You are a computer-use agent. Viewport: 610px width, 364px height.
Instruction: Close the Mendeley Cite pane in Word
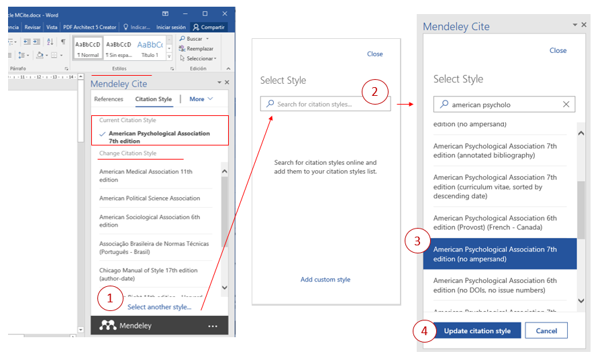[227, 82]
